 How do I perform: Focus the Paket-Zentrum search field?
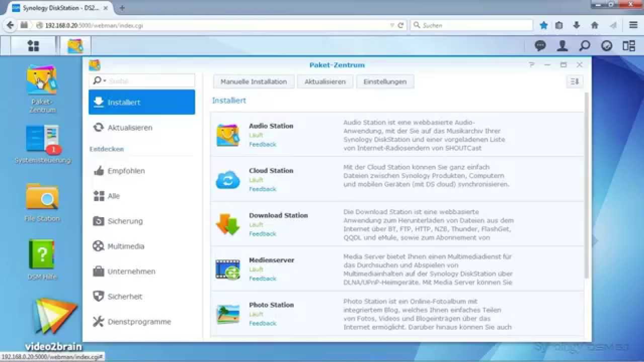pos(142,80)
